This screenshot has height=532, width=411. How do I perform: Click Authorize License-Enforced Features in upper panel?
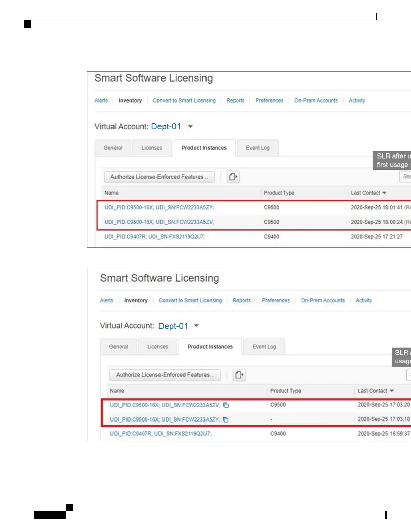point(159,177)
